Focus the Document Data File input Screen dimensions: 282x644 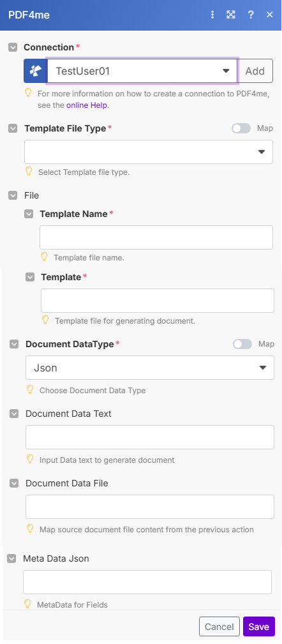pyautogui.click(x=150, y=507)
